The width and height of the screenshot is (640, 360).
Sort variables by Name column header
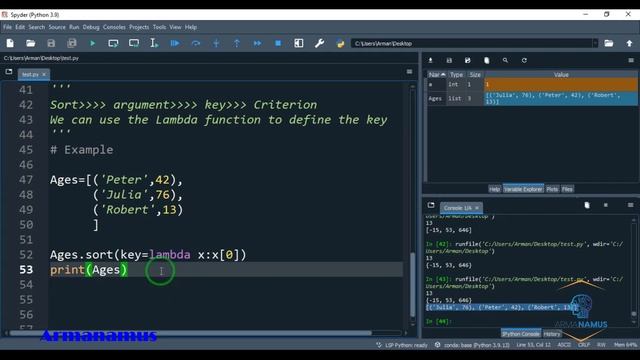437,75
